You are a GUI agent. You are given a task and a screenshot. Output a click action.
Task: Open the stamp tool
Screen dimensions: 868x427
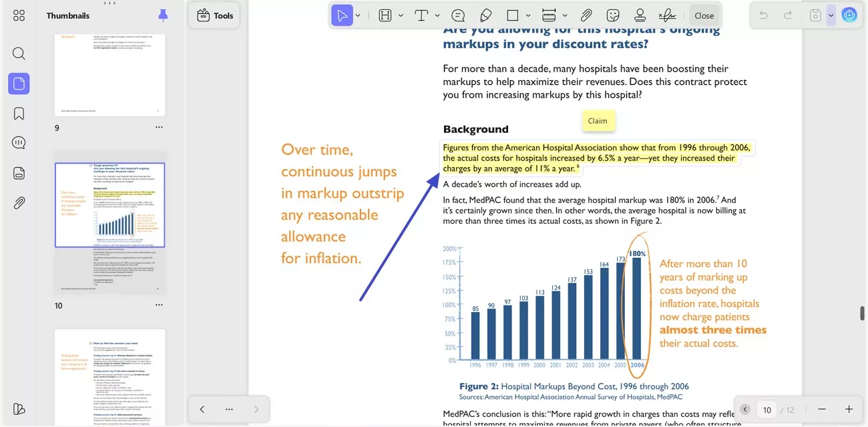(x=640, y=15)
